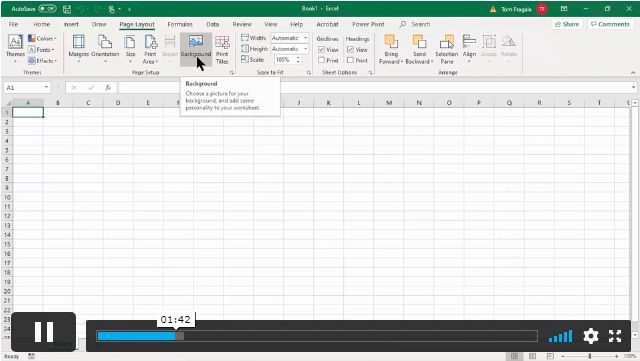The image size is (640, 361).
Task: Open the Selection Pane
Action: [447, 49]
